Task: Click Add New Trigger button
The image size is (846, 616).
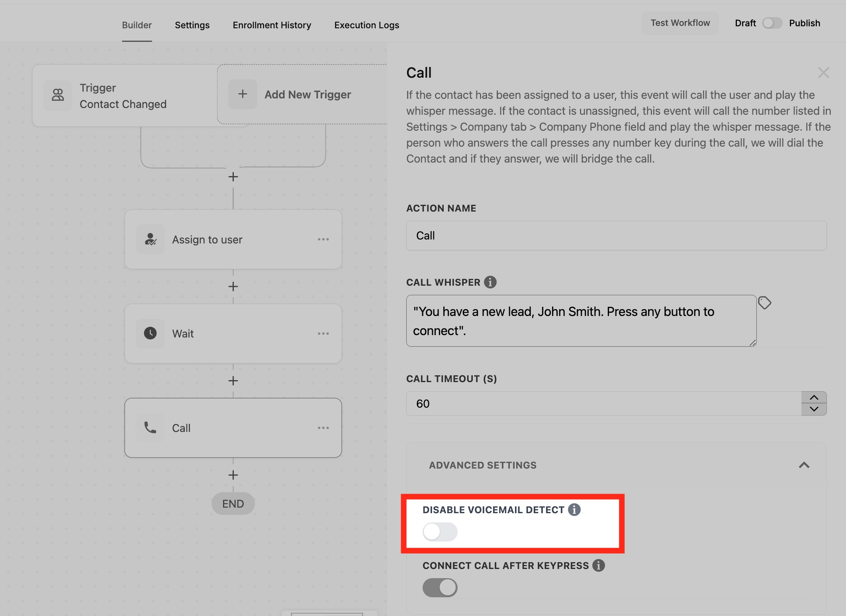Action: point(307,94)
